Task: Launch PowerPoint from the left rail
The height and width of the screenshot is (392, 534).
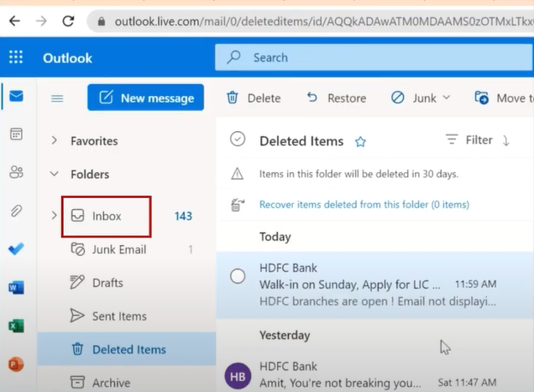Action: [x=16, y=364]
